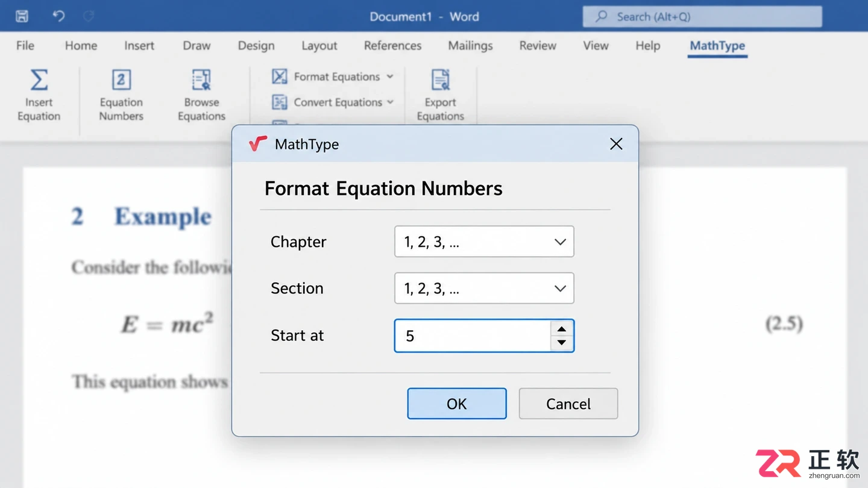Select the MathType ribbon tab
Viewport: 868px width, 488px height.
pyautogui.click(x=717, y=46)
